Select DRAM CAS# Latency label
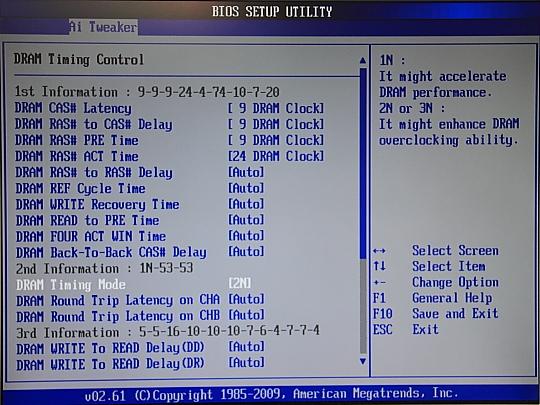This screenshot has height=405, width=540. (73, 108)
